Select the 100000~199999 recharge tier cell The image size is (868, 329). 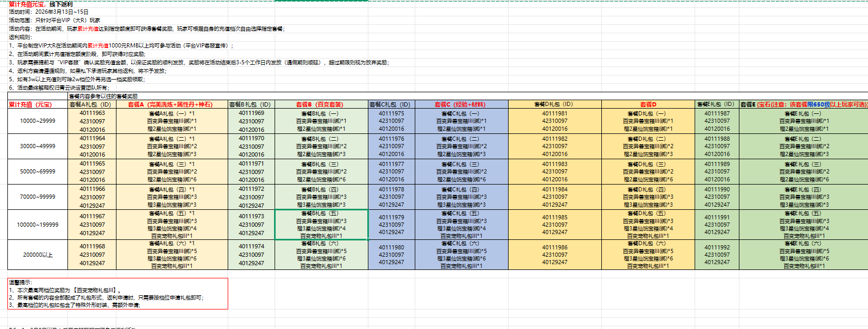(37, 225)
